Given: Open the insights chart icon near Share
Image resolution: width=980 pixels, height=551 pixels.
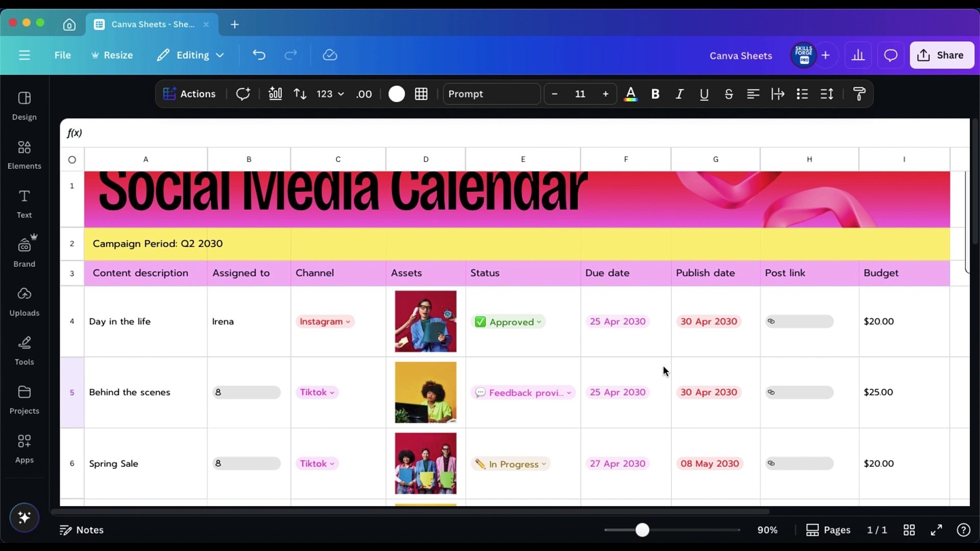Looking at the screenshot, I should 859,55.
